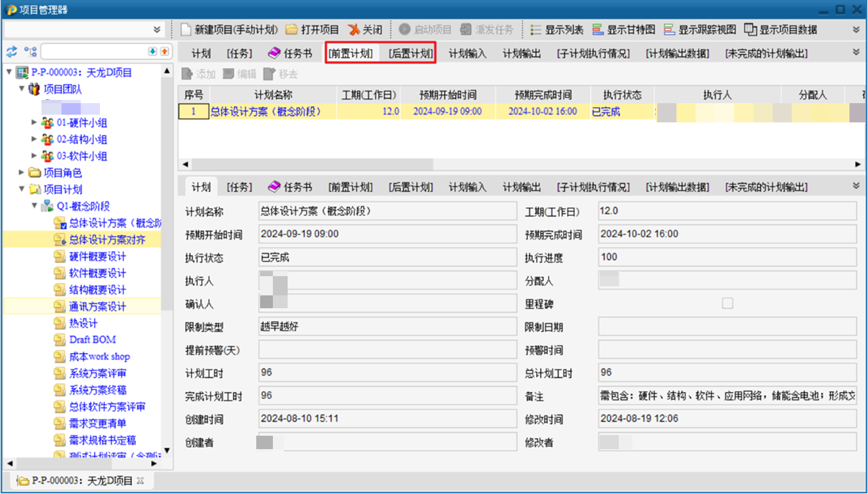Click the 编辑 button above the plan table
The width and height of the screenshot is (868, 494).
(240, 74)
